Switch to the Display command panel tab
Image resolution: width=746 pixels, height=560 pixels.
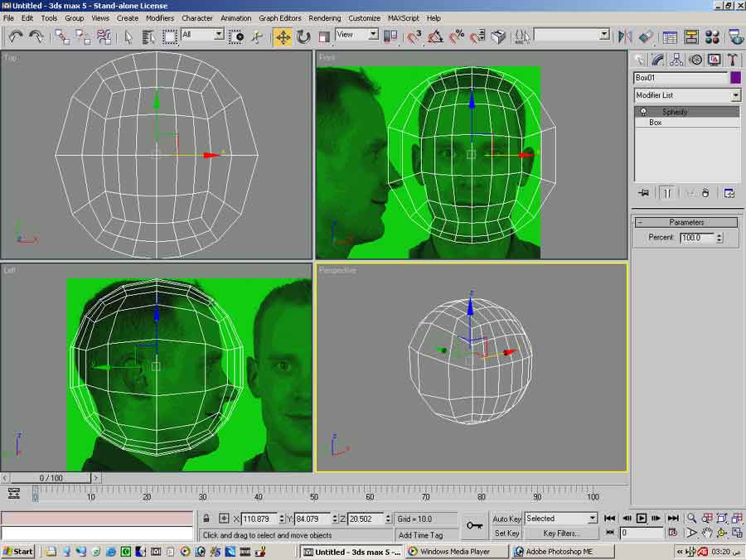pos(715,60)
